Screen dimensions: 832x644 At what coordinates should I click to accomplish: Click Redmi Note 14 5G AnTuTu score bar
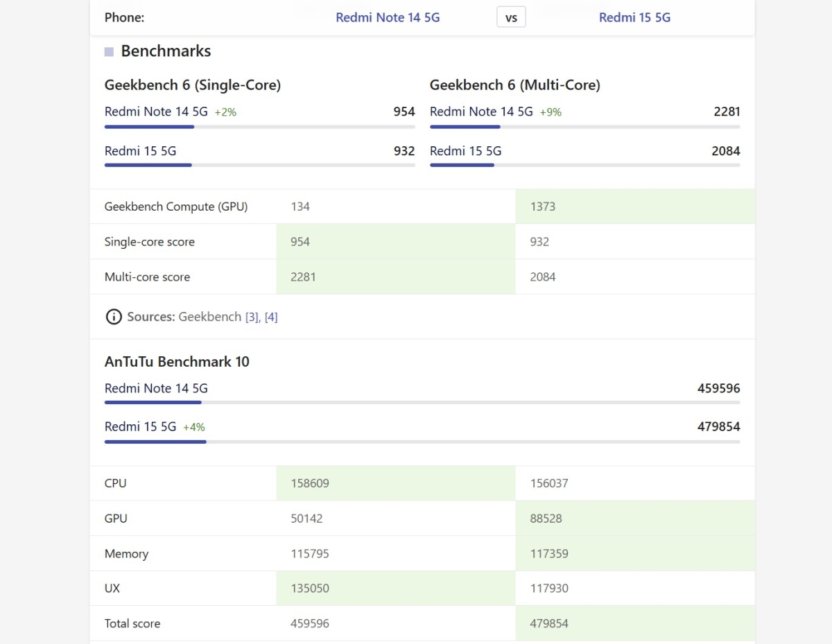422,402
